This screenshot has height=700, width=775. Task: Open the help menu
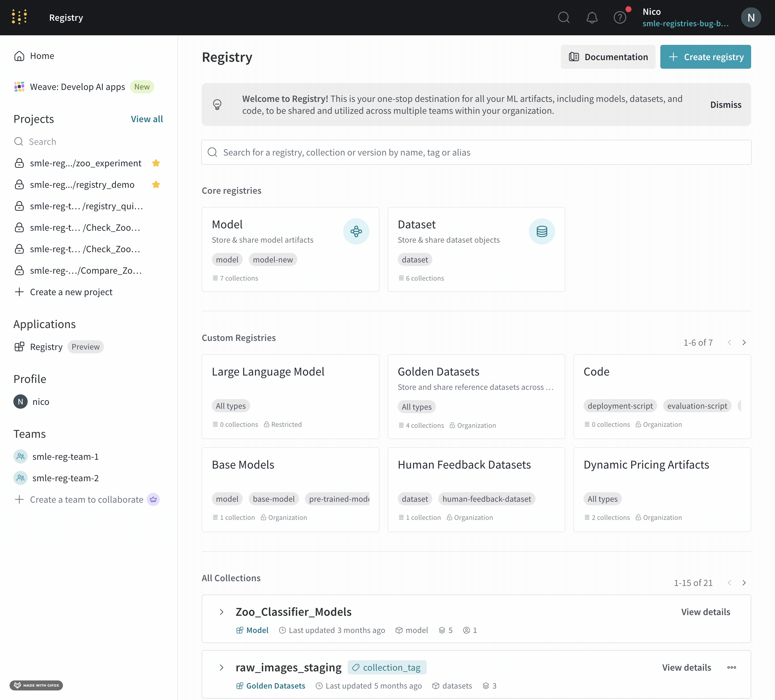pyautogui.click(x=620, y=17)
